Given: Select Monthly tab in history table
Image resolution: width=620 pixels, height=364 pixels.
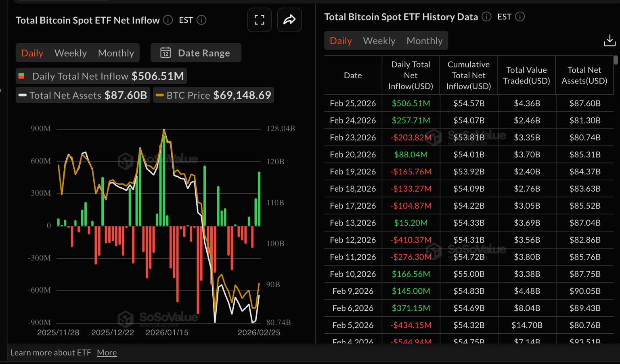Looking at the screenshot, I should click(424, 41).
